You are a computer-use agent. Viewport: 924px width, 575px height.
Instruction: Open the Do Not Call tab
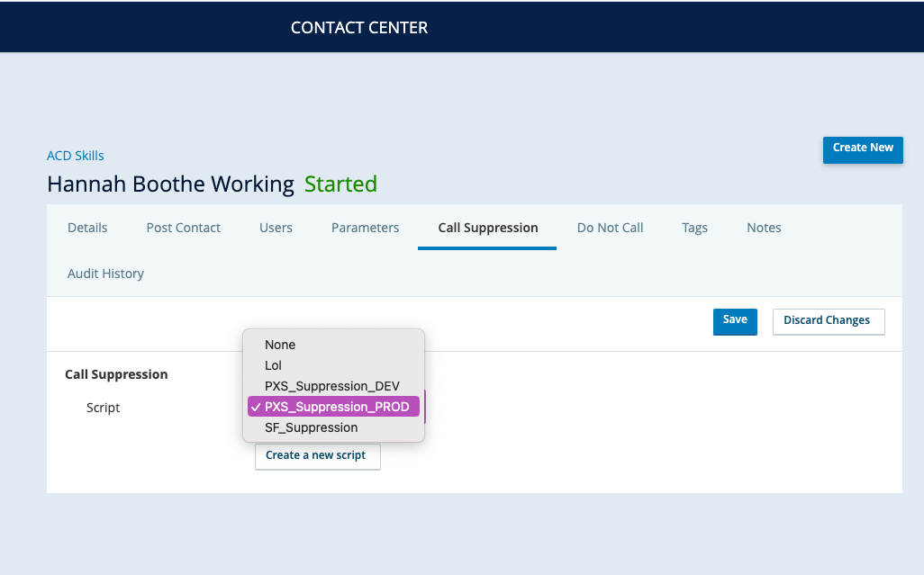(x=610, y=228)
